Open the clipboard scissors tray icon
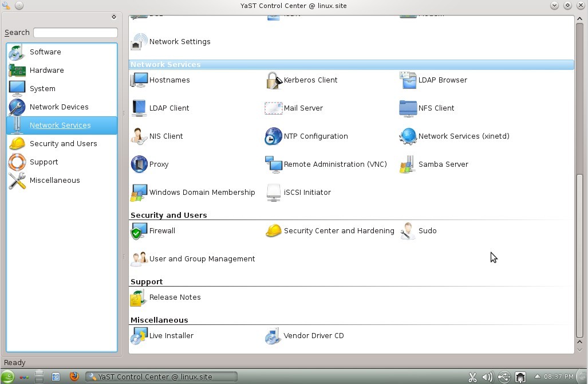588x384 pixels. 472,377
